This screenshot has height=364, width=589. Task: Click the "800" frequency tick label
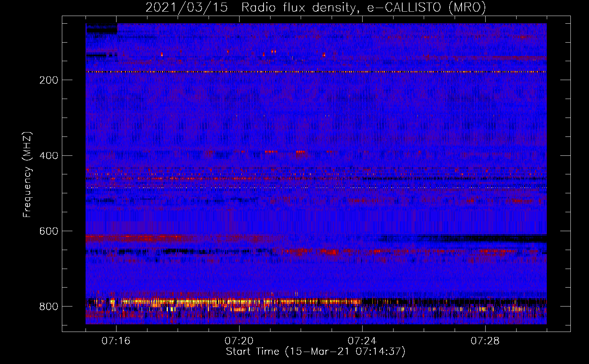49,307
